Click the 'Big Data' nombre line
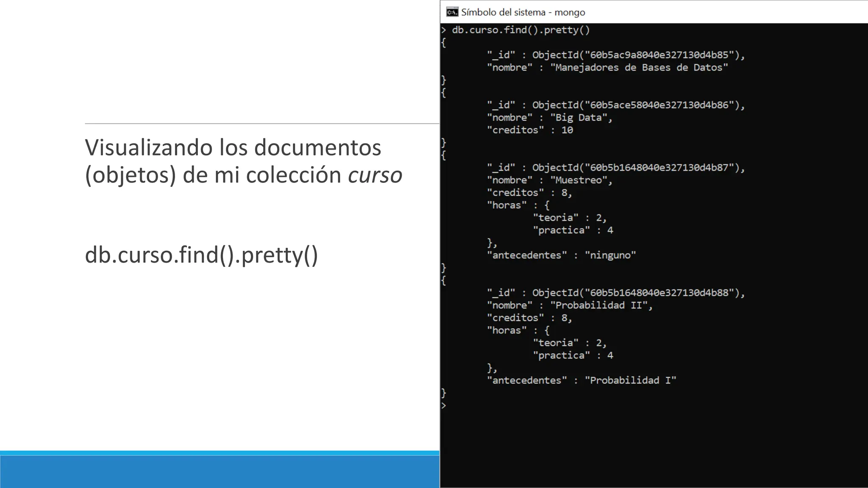Viewport: 868px width, 488px height. click(550, 117)
